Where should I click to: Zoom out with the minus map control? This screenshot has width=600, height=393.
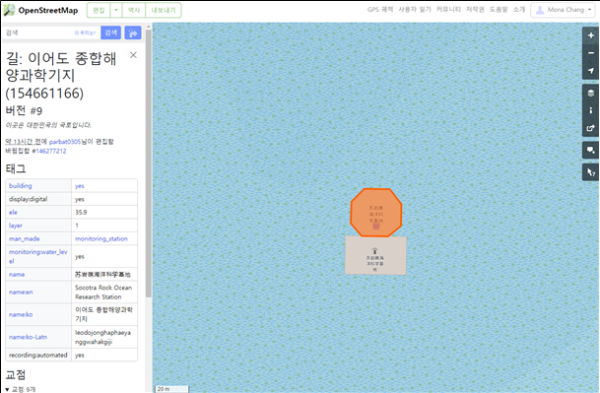[590, 53]
